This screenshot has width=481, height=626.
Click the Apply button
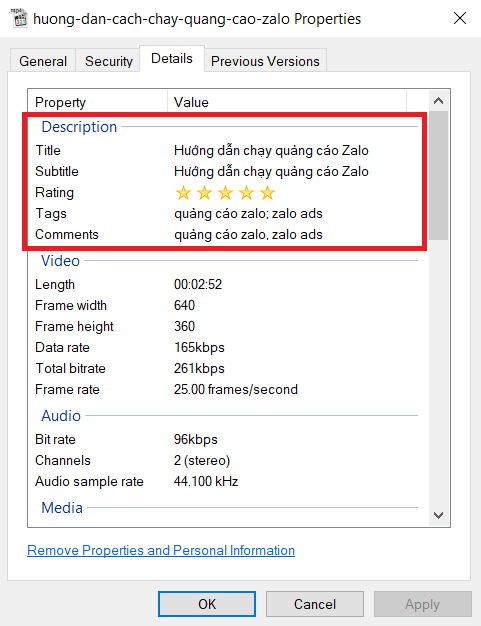422,604
